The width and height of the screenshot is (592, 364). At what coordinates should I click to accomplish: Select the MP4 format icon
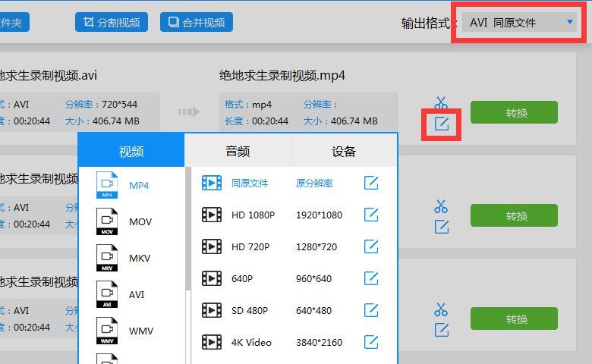coord(107,185)
